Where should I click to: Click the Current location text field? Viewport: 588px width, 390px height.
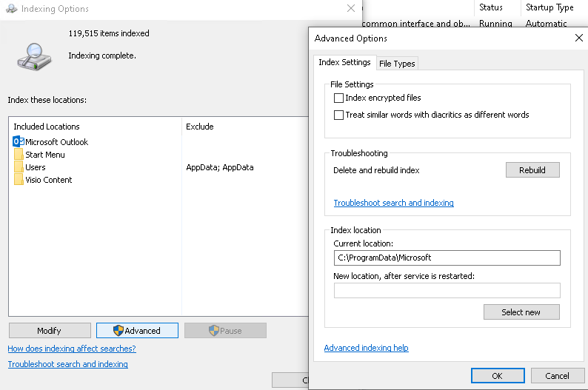[447, 258]
